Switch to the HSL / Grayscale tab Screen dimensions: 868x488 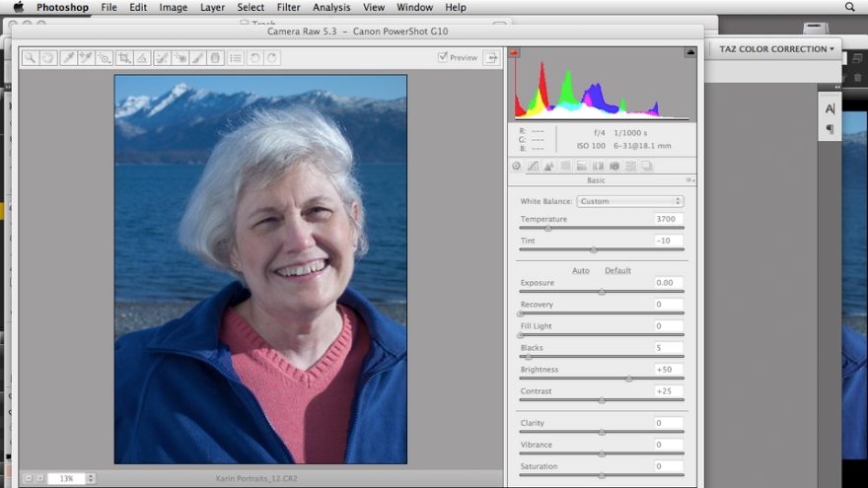tap(565, 166)
